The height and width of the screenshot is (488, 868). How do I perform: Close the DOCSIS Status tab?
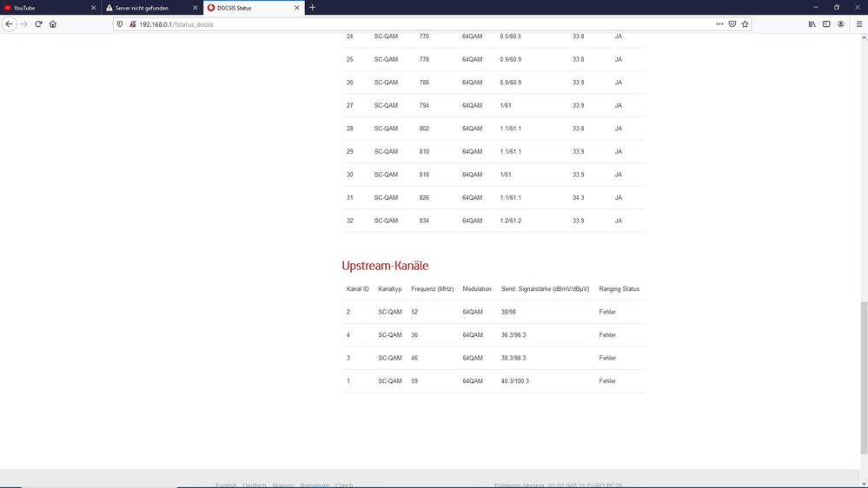click(296, 8)
